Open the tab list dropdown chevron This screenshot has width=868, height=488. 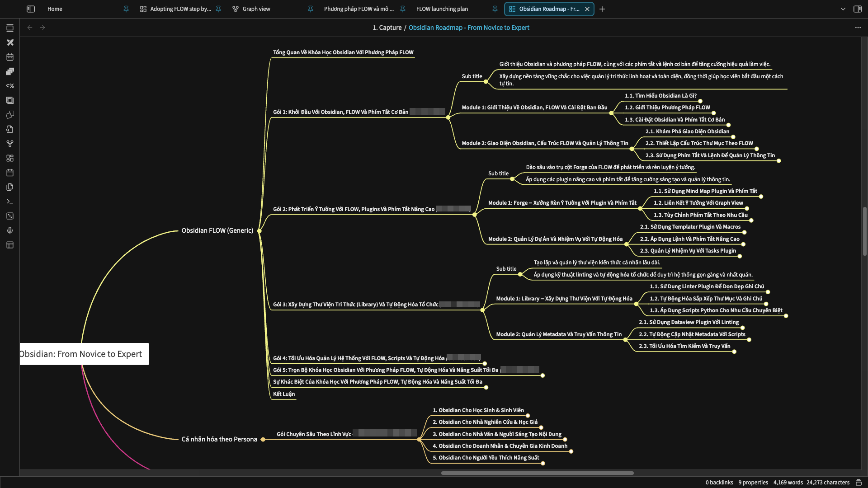(x=843, y=9)
